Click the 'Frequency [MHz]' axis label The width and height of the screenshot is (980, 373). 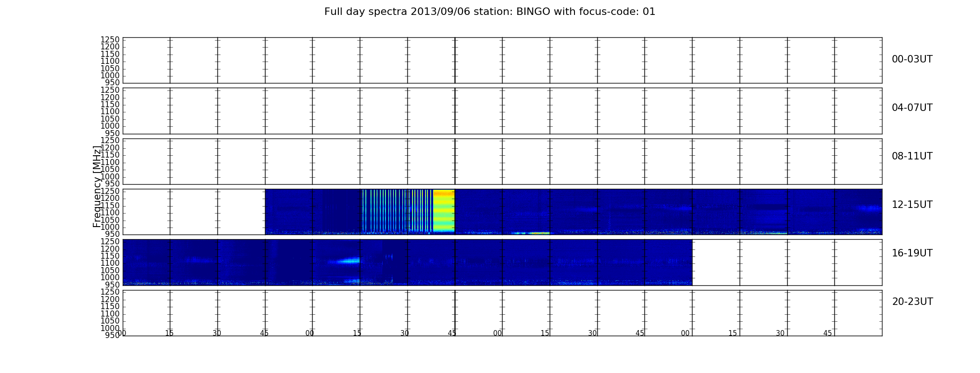tap(97, 186)
